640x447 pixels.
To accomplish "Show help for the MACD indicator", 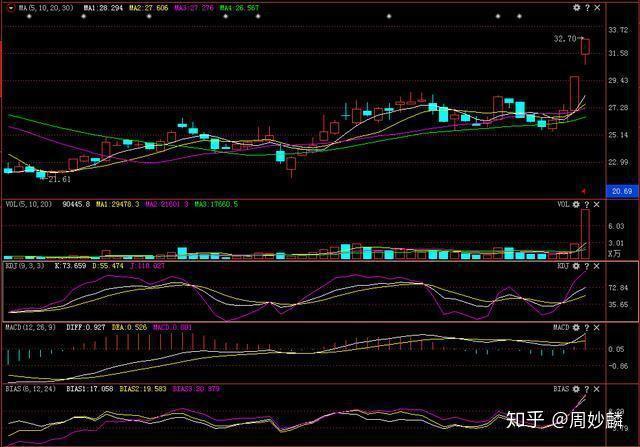I will click(587, 327).
